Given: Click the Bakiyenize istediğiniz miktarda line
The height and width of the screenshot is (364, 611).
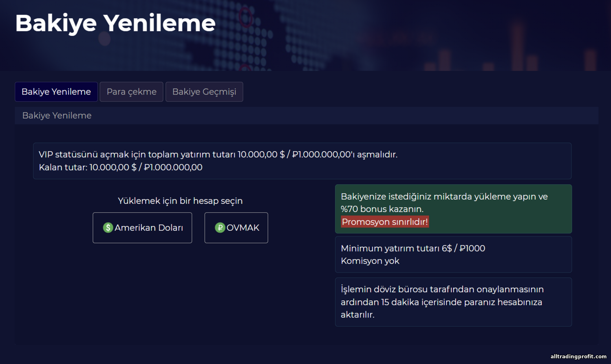Looking at the screenshot, I should point(444,196).
